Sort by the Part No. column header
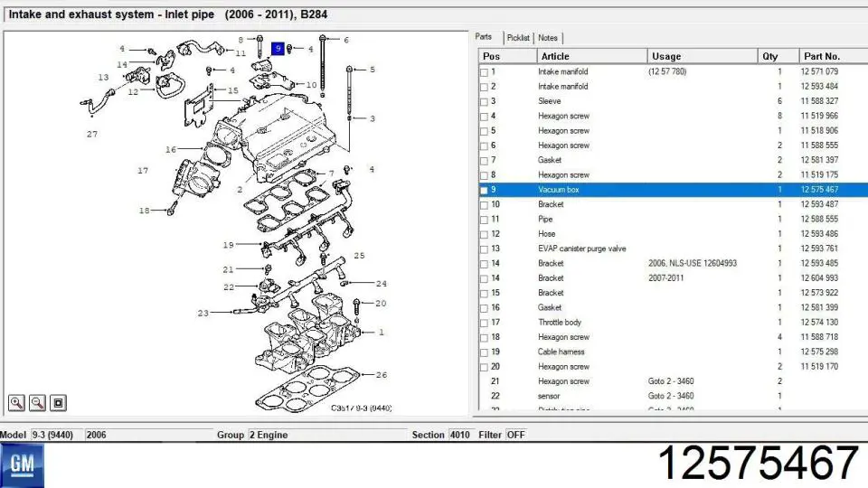The width and height of the screenshot is (868, 488). [x=834, y=56]
